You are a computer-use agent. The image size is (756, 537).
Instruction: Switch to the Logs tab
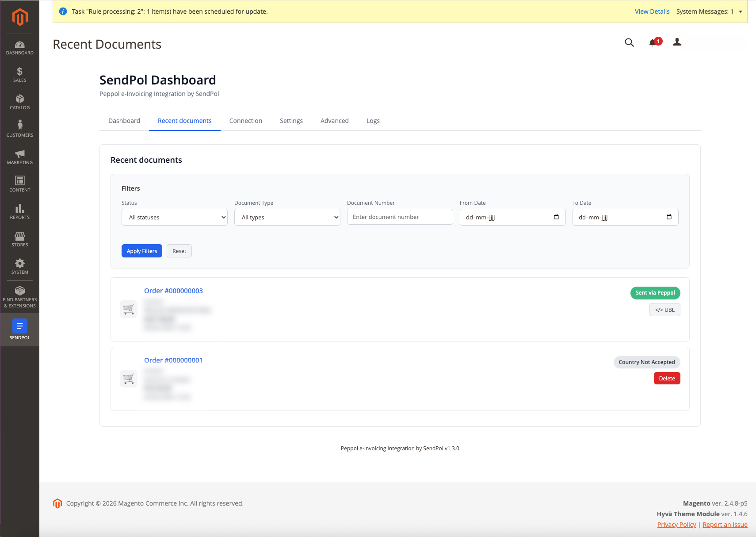tap(373, 121)
